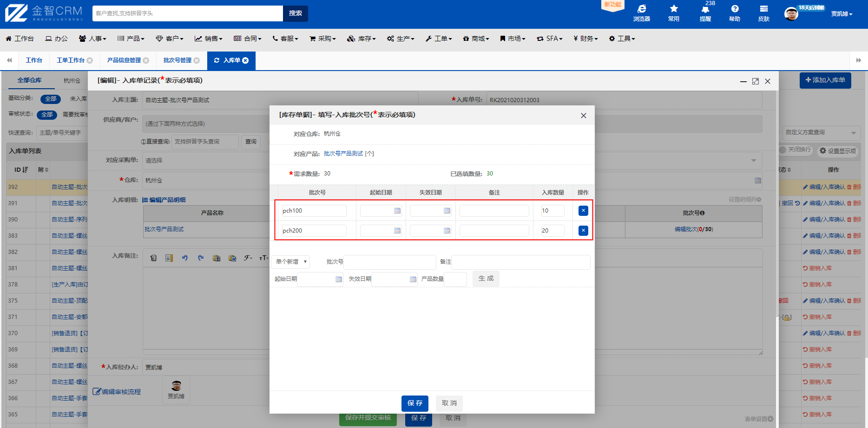Click the user avatar in the header
This screenshot has width=868, height=428.
click(791, 14)
